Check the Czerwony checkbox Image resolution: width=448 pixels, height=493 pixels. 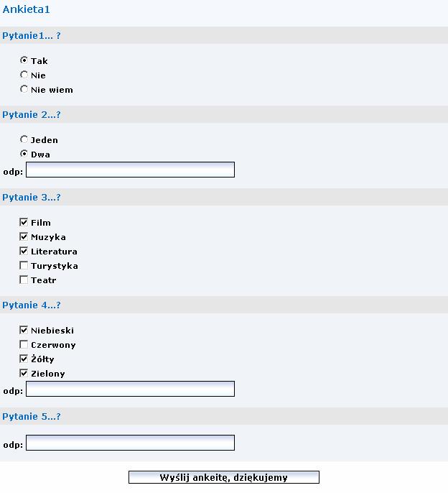(24, 344)
